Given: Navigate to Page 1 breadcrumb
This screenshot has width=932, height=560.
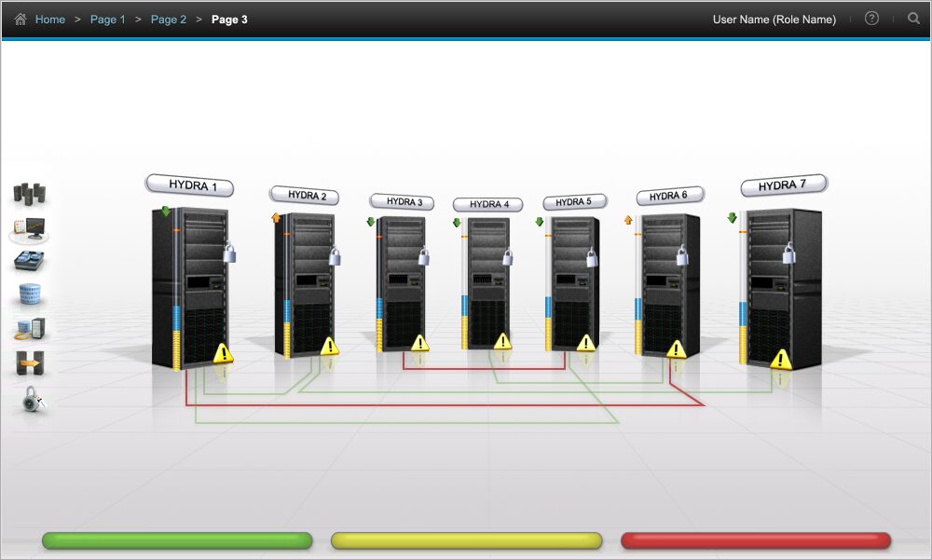Looking at the screenshot, I should (x=107, y=20).
